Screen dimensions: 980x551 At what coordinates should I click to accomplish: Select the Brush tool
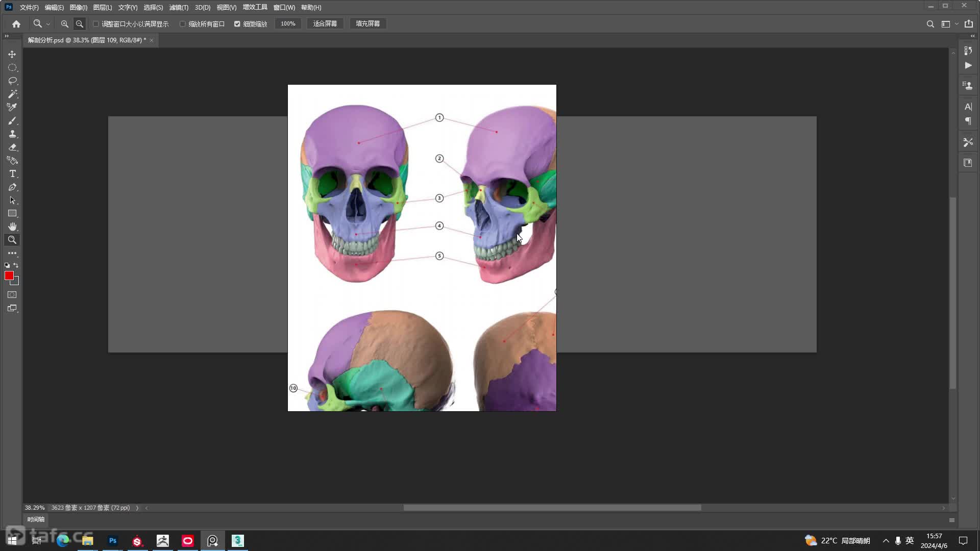[x=12, y=120]
